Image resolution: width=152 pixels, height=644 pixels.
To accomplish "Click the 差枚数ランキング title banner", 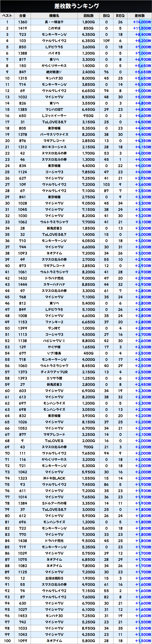I will [76, 6].
